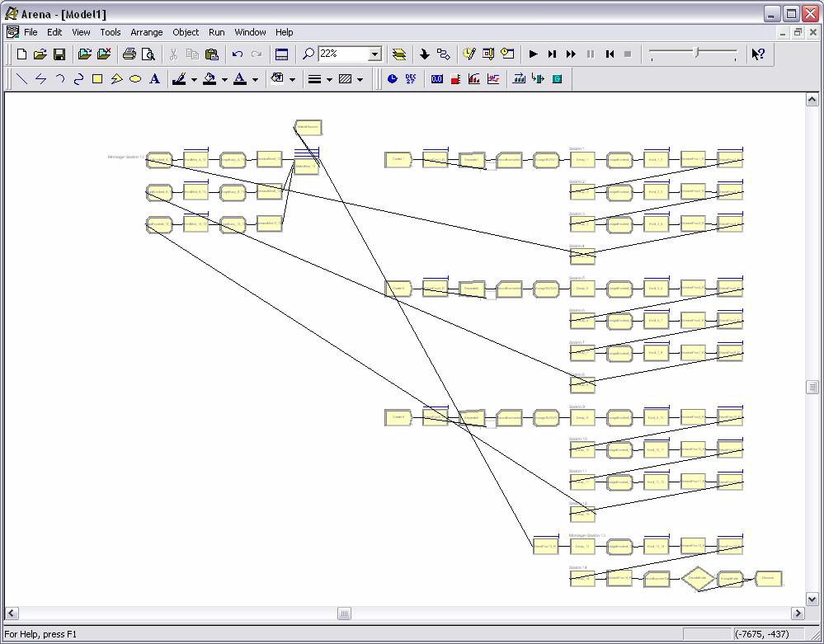Select the Ellipse drawing tool
This screenshot has width=824, height=644.
coord(134,79)
